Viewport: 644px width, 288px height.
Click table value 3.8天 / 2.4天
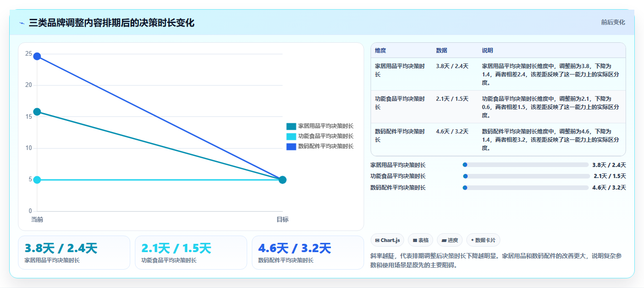452,66
